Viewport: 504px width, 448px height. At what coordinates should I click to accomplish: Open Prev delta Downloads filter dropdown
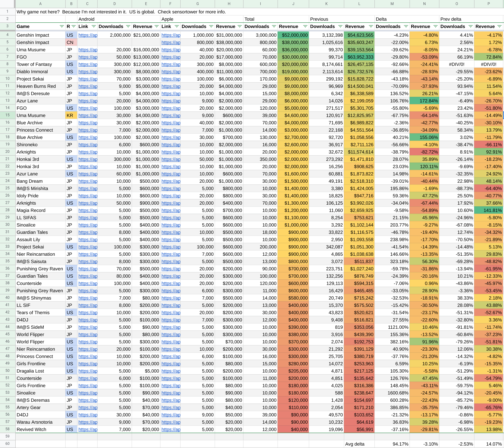(x=470, y=26)
